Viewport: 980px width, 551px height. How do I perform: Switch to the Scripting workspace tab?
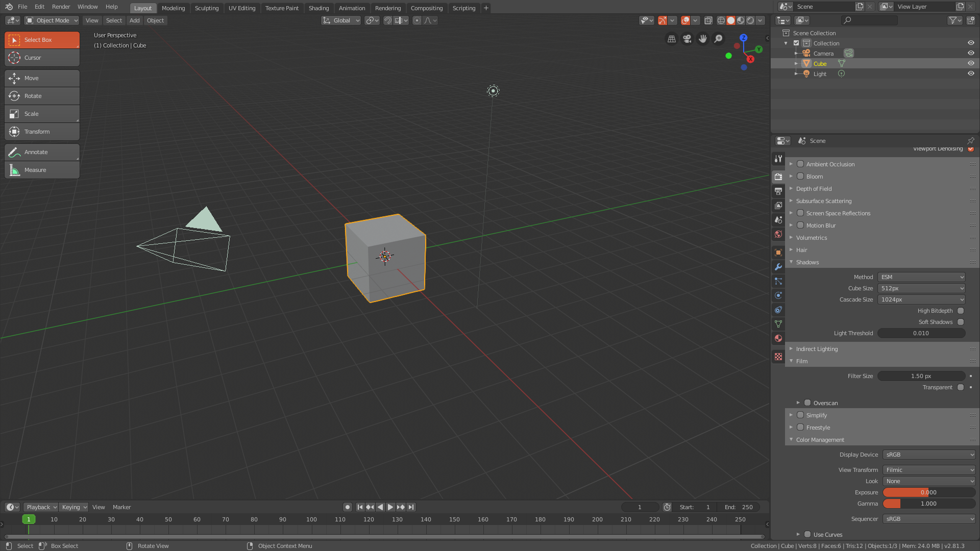463,8
